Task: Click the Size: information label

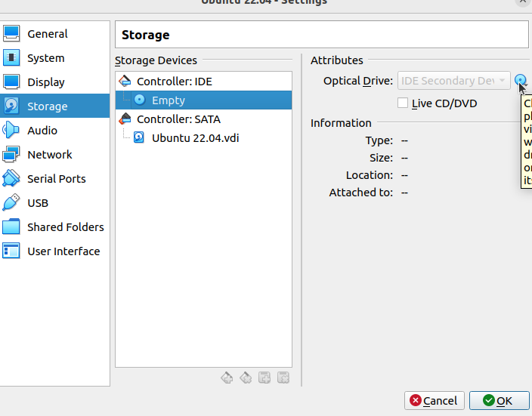Action: coord(381,158)
